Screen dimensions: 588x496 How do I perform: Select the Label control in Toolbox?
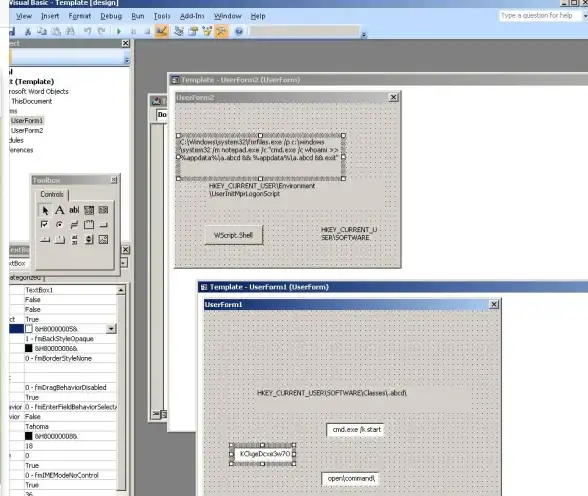tap(59, 210)
